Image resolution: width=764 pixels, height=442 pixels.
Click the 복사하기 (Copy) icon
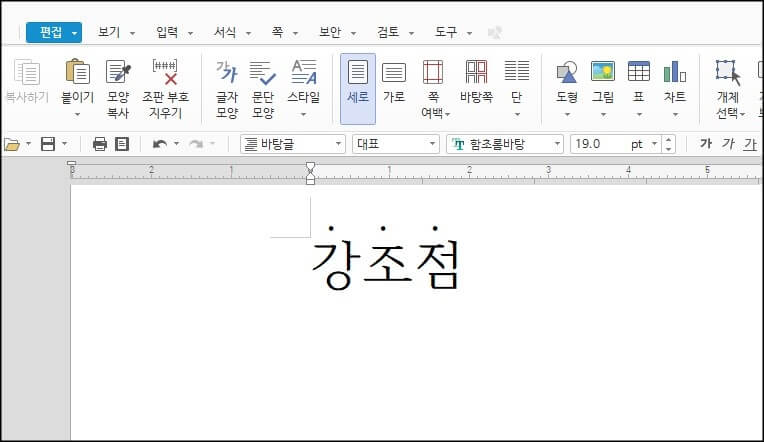point(27,73)
